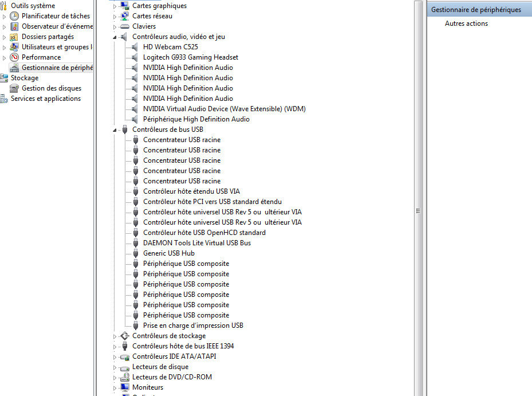Expand the Cartes graphiques node
The height and width of the screenshot is (396, 532).
point(115,6)
